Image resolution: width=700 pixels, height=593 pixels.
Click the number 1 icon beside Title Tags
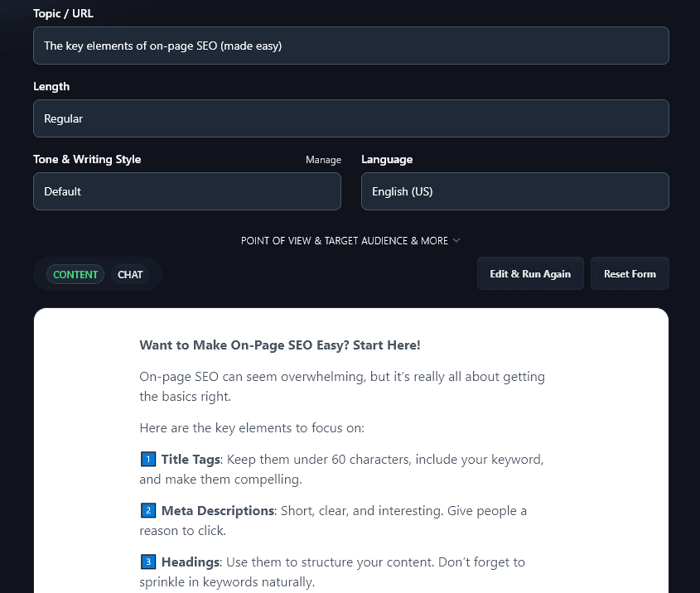coord(148,460)
